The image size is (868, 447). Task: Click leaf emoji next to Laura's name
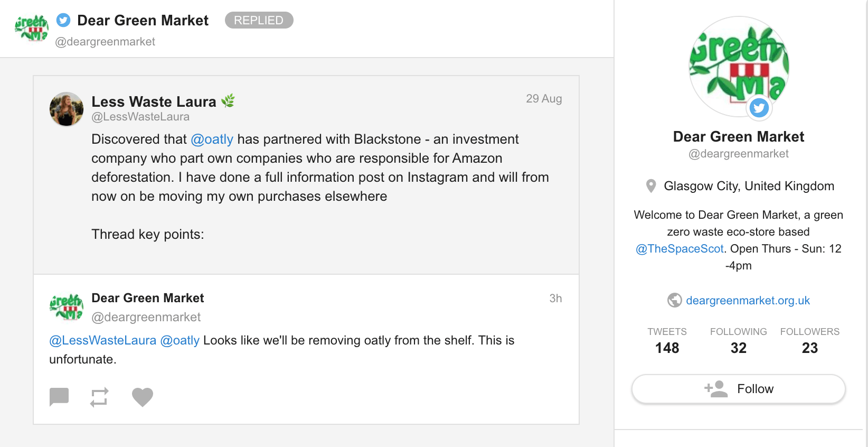(x=228, y=100)
